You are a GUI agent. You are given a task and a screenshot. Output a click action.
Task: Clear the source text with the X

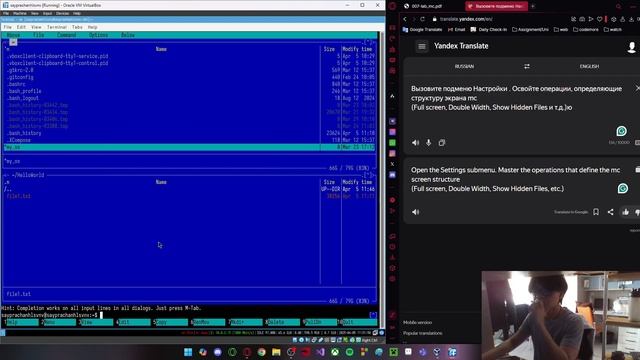pyautogui.click(x=637, y=88)
